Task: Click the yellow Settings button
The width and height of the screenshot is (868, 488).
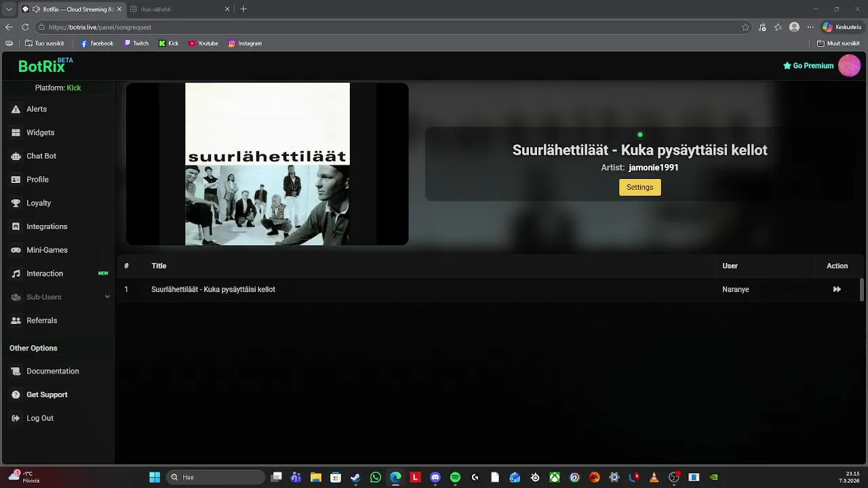Action: [639, 187]
